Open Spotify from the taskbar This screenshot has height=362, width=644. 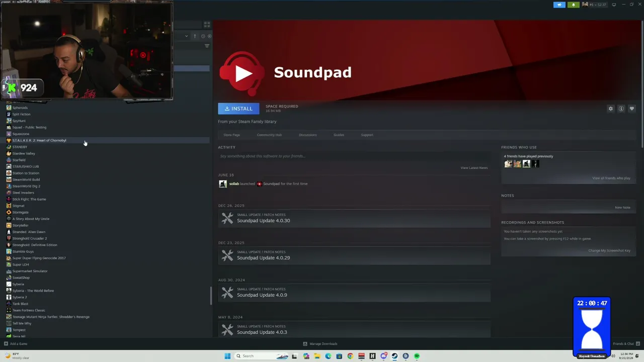(417, 356)
